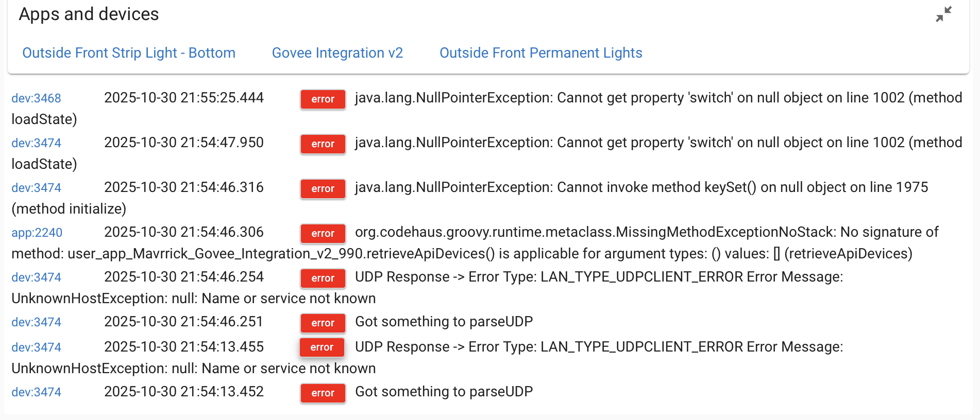Click error badge at 21:54:13.455

(322, 347)
